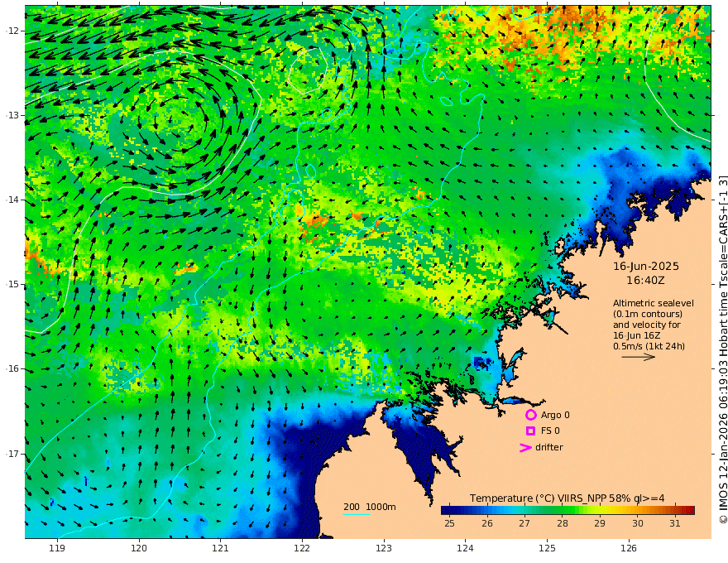This screenshot has width=728, height=563.
Task: Click the '16-Jun 16Z' caption line
Action: tap(636, 335)
